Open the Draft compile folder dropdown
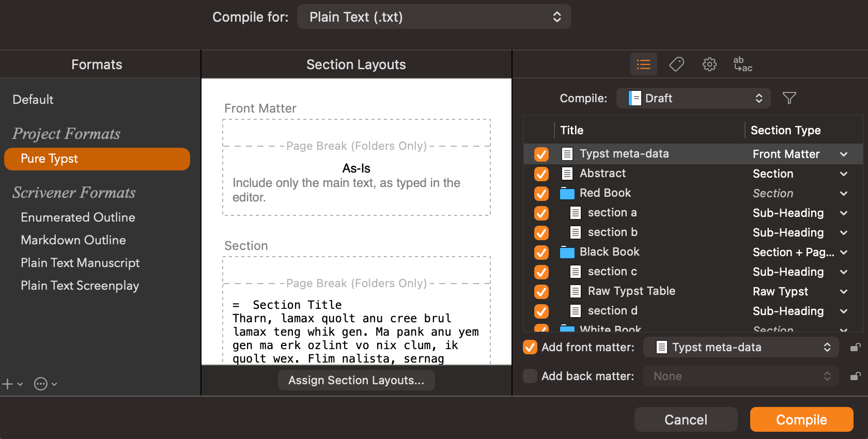The width and height of the screenshot is (868, 439). coord(693,98)
